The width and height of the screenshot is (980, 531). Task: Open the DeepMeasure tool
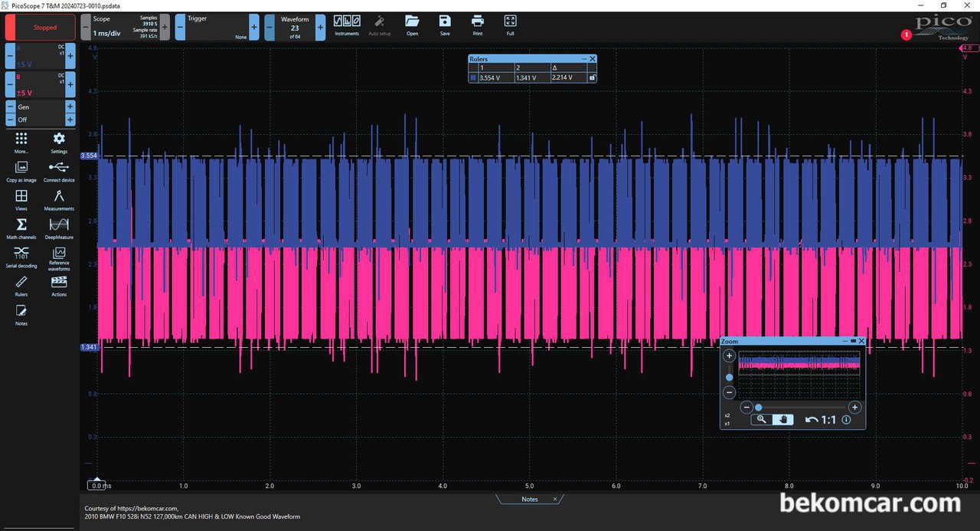click(59, 228)
